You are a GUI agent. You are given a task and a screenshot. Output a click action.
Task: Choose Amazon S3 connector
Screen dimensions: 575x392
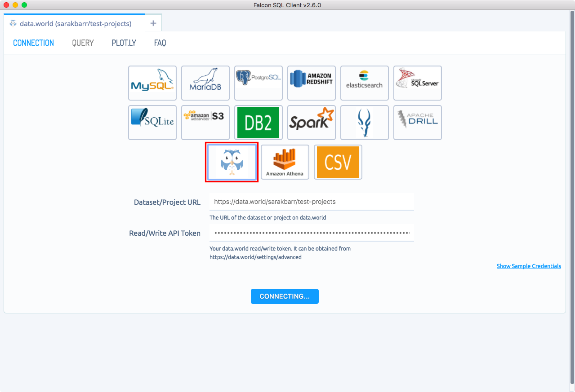coord(205,123)
